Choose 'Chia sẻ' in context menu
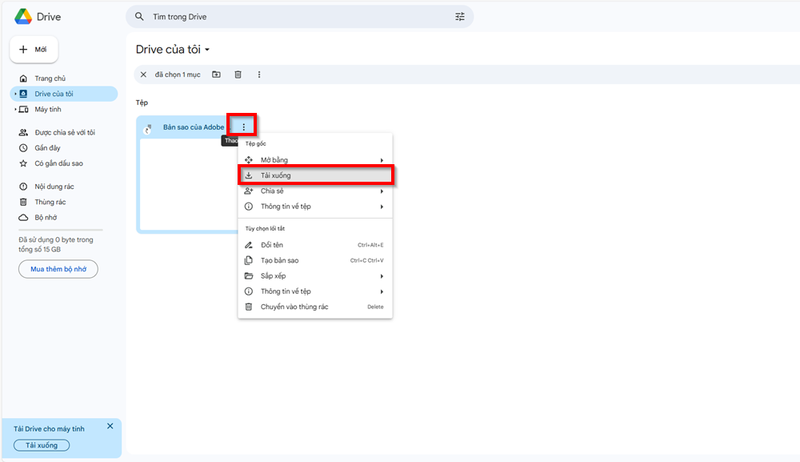The height and width of the screenshot is (462, 800). [315, 191]
